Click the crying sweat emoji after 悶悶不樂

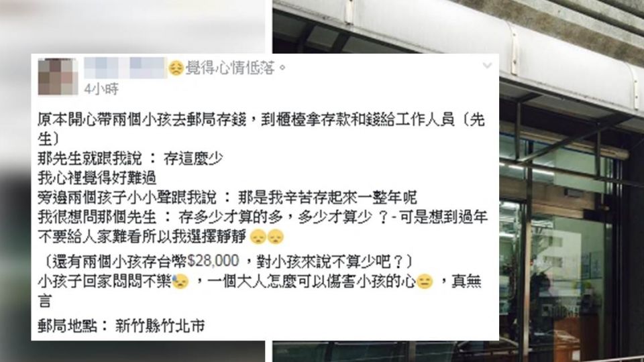tap(180, 282)
